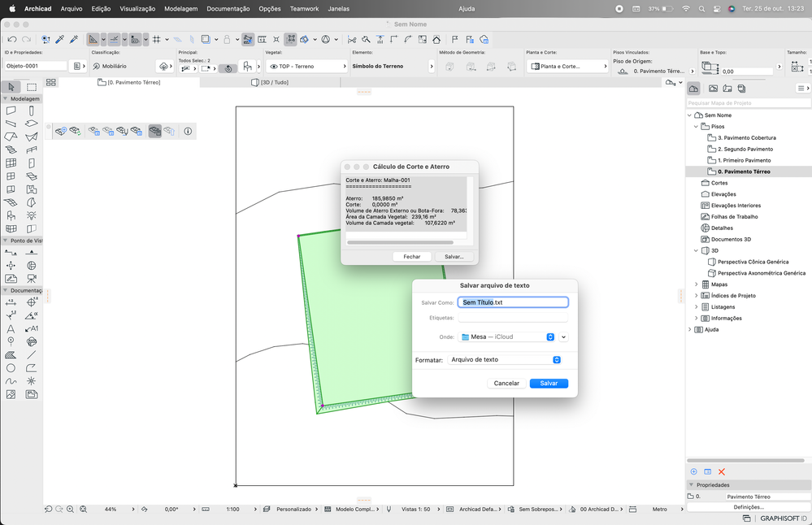Open the Formatar file type dropdown
Image resolution: width=812 pixels, height=525 pixels.
505,359
